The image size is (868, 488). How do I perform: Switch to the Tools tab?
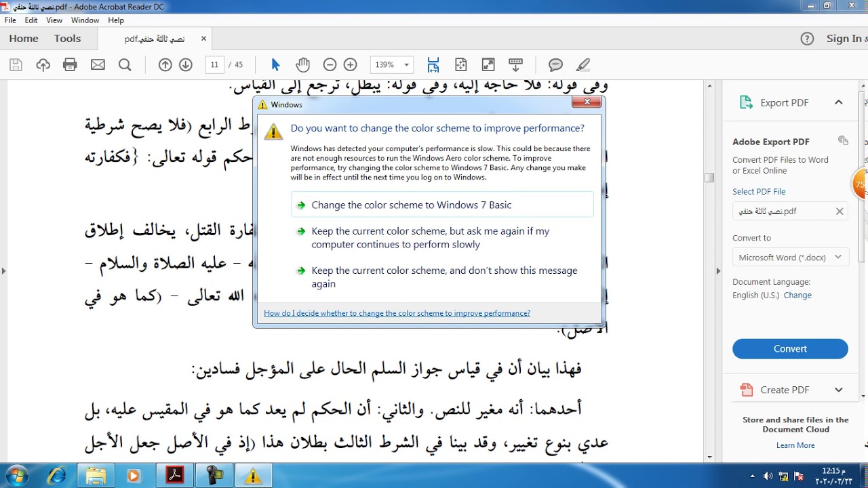(68, 39)
